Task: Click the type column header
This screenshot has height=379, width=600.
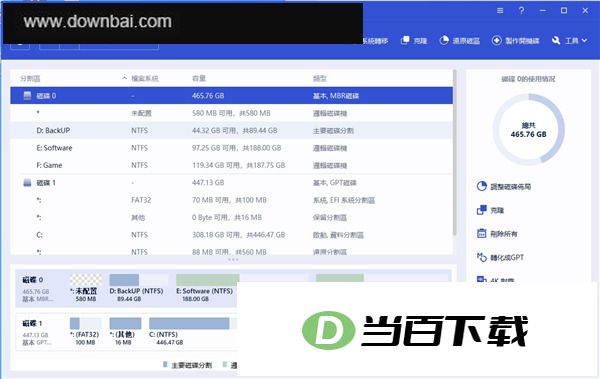Action: [x=320, y=78]
